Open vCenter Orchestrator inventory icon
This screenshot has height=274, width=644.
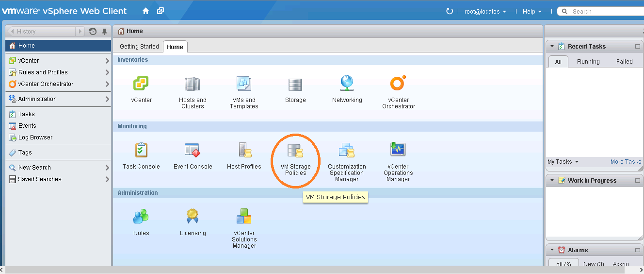pos(398,84)
